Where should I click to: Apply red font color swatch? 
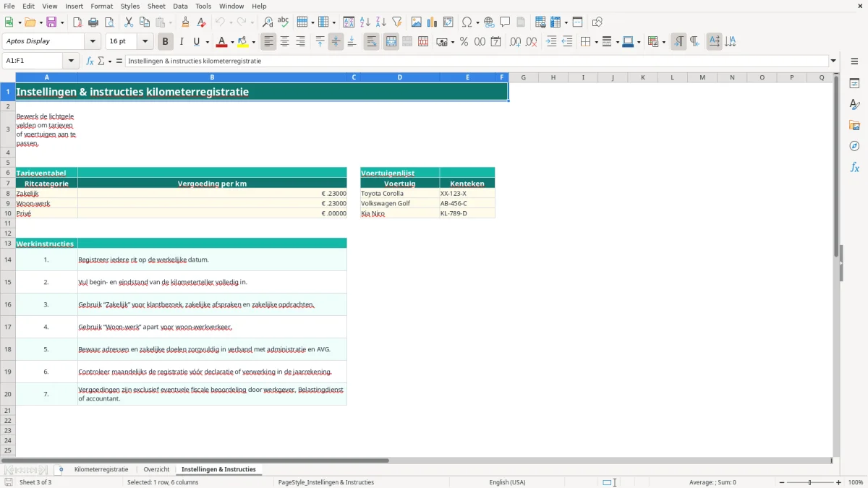pos(221,42)
